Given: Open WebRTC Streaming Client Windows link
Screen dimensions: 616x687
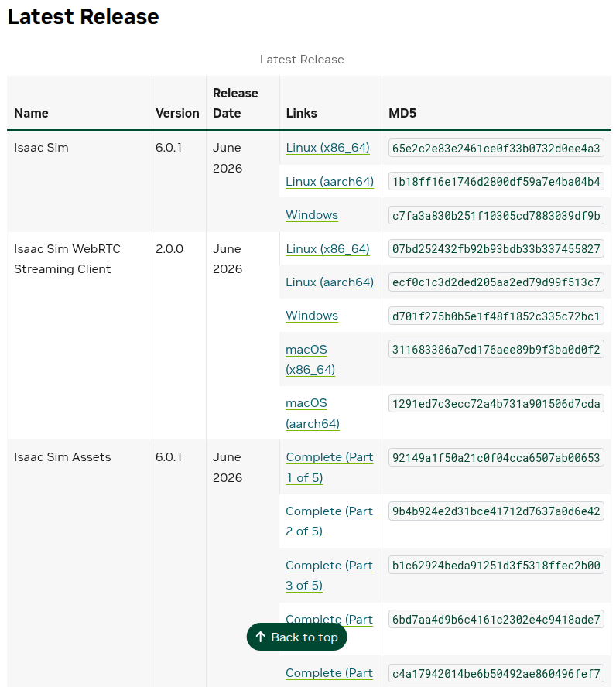Looking at the screenshot, I should (312, 316).
